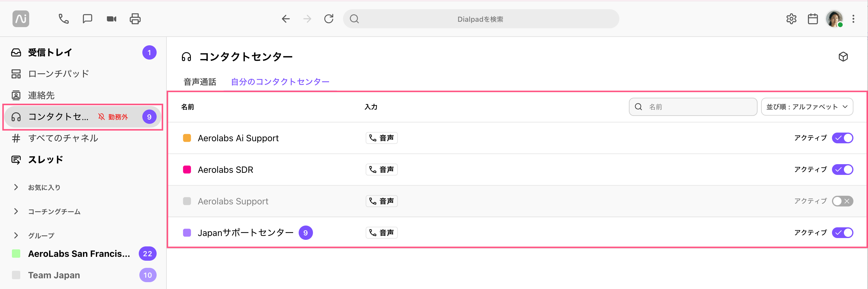
Task: Reload the page with refresh icon
Action: point(329,19)
